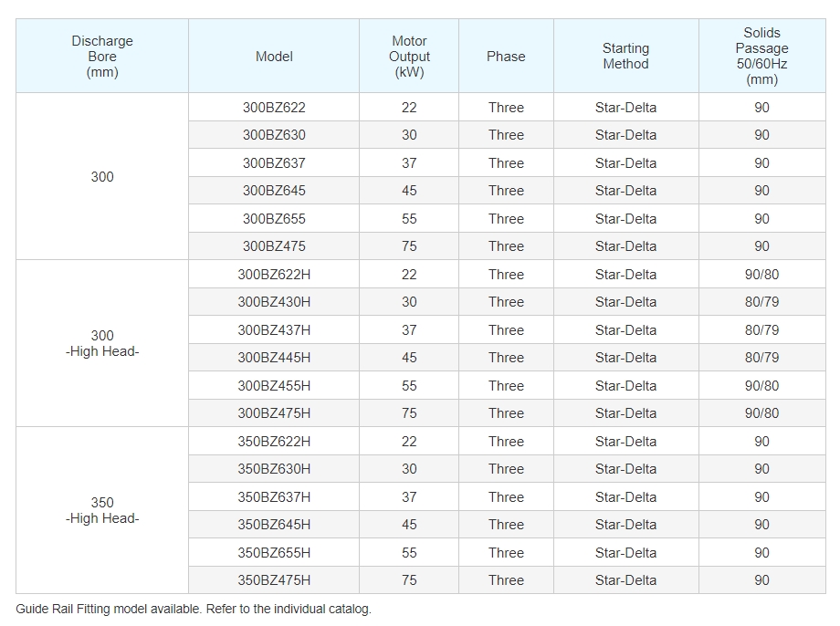Select the Phase column header
The image size is (840, 626).
[506, 57]
